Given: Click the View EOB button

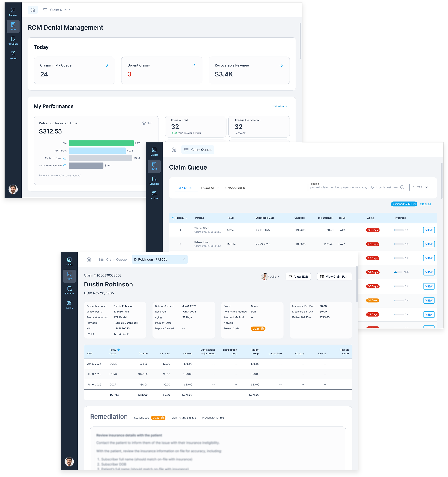Looking at the screenshot, I should [x=298, y=277].
